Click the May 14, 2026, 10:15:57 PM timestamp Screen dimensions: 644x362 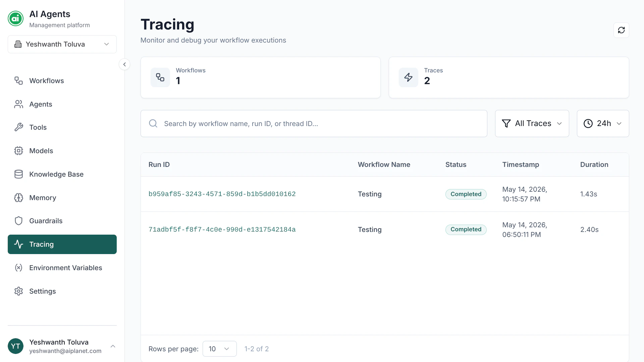(525, 194)
